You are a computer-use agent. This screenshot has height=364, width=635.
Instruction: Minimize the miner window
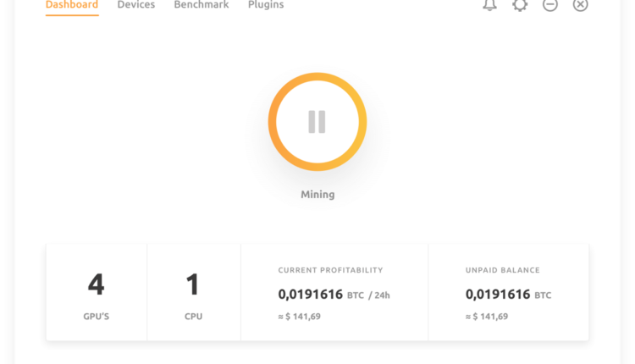(x=550, y=5)
